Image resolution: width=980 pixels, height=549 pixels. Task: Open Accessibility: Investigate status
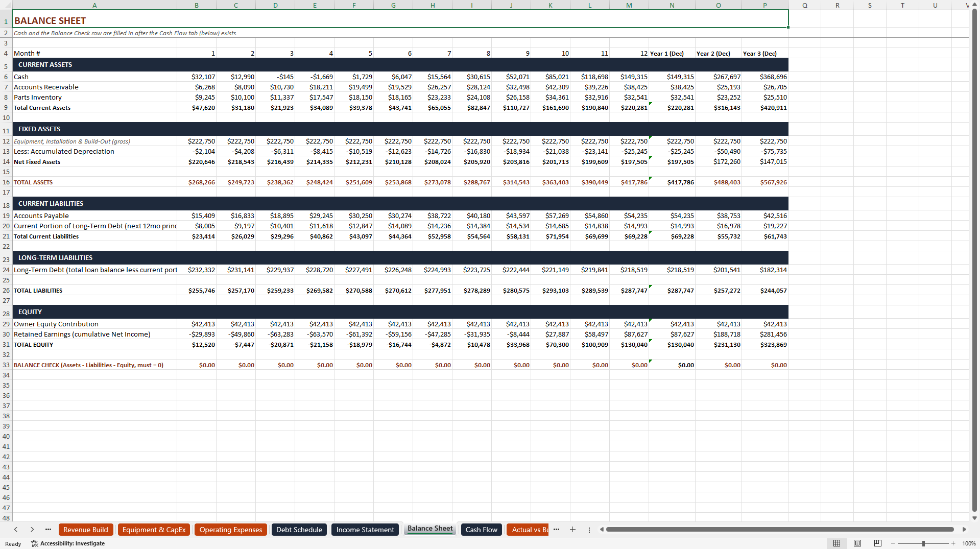[68, 543]
